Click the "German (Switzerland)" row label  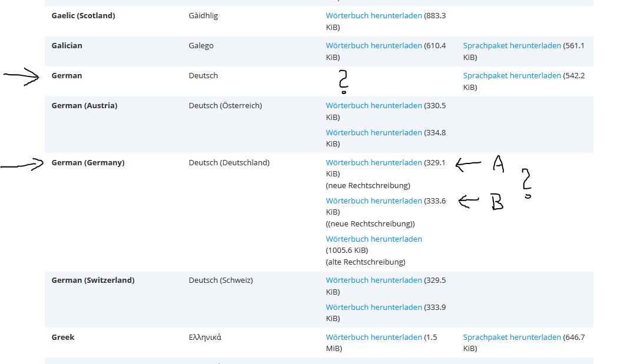coord(93,280)
